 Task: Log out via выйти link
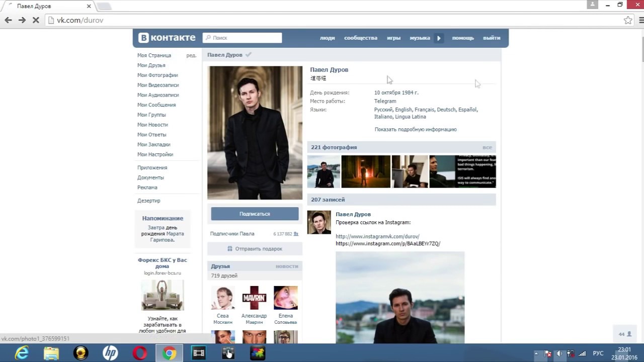tap(492, 38)
